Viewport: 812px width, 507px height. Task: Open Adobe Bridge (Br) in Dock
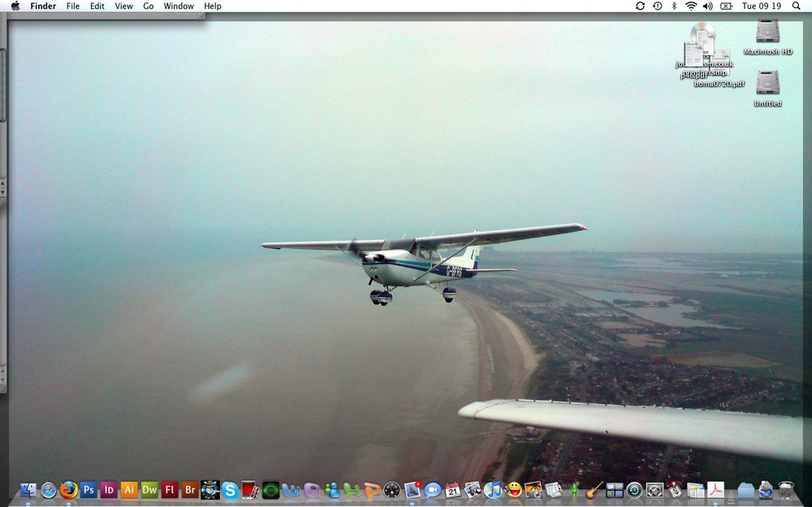pos(189,489)
